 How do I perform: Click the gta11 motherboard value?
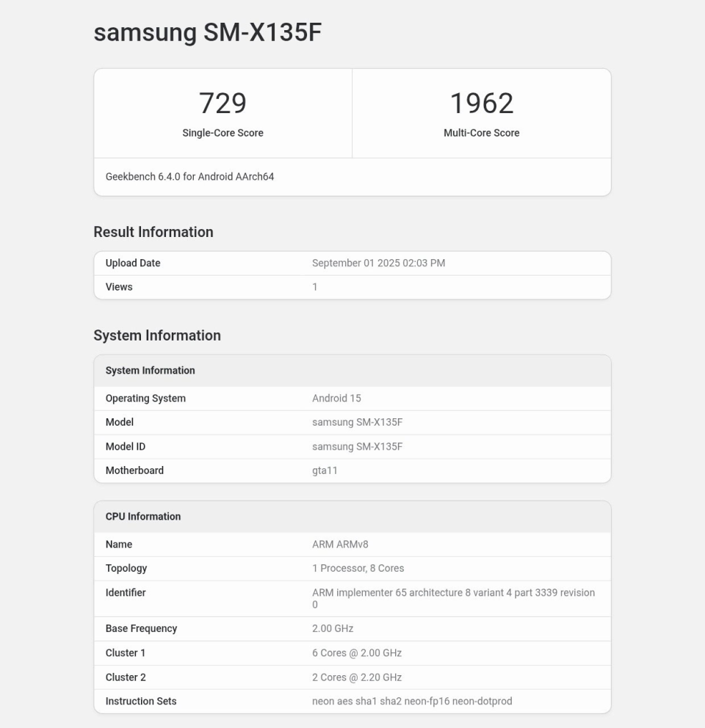tap(325, 470)
